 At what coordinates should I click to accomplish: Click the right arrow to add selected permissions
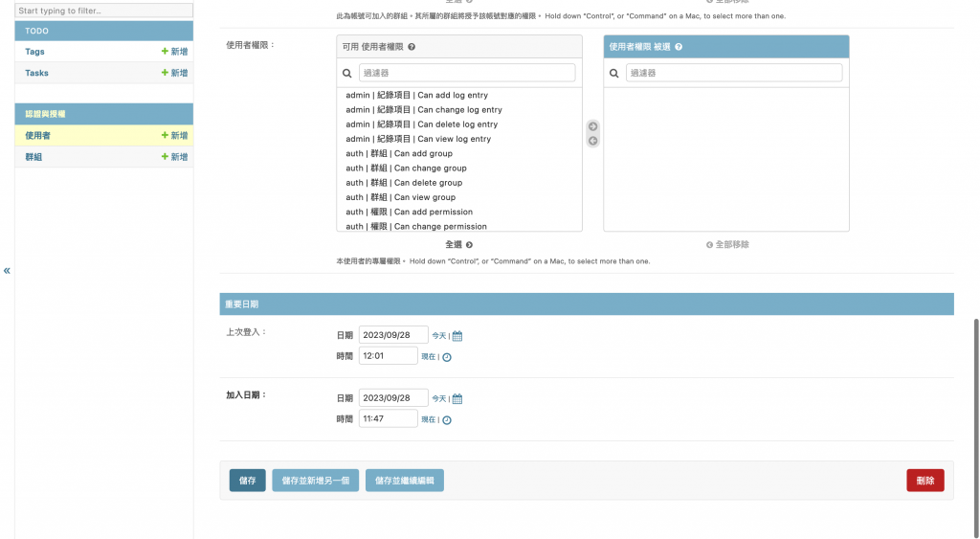pos(593,126)
